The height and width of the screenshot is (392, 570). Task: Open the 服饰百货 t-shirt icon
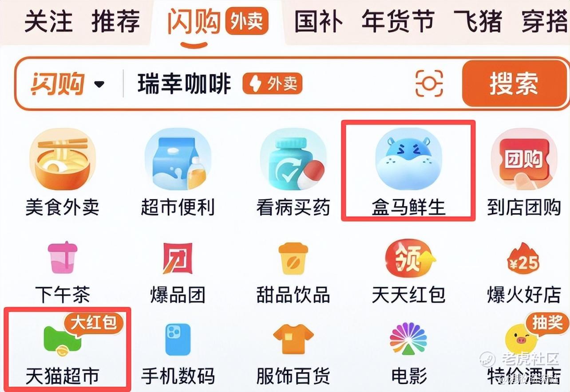point(293,340)
